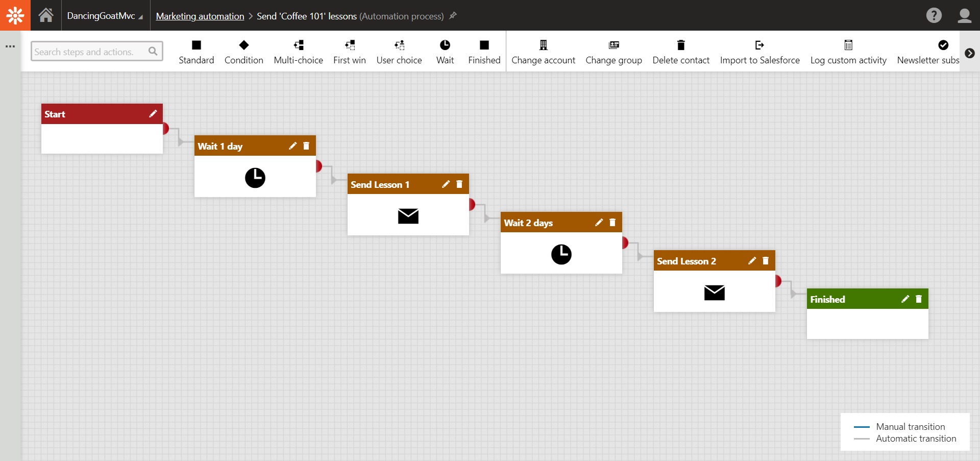Delete the Send Lesson 2 step

coord(766,260)
